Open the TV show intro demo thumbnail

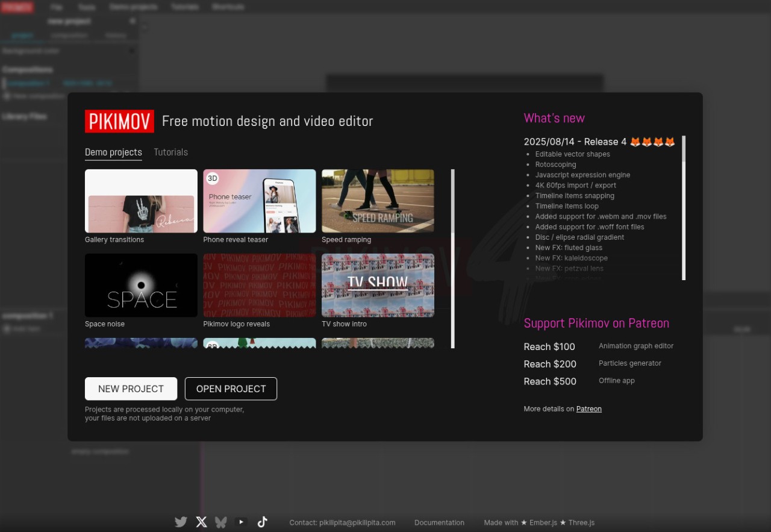tap(378, 285)
